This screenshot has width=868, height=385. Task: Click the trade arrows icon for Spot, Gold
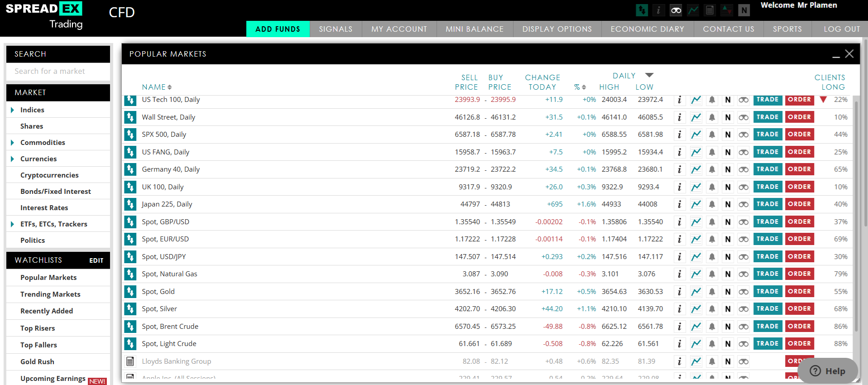(130, 292)
